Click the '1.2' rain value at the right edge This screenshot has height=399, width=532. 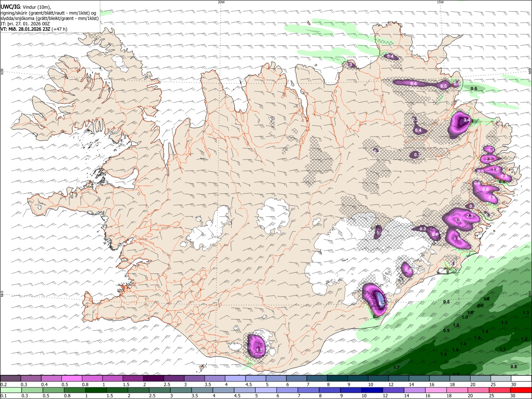tap(524, 339)
